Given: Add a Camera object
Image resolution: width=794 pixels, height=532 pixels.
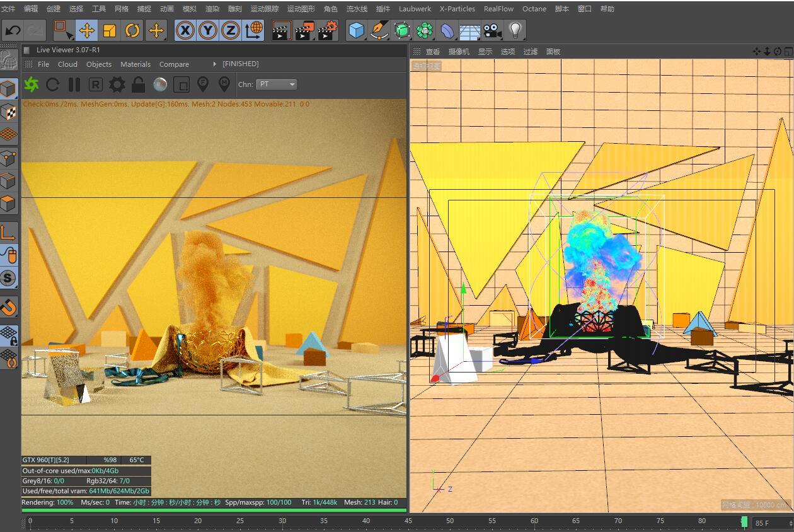Looking at the screenshot, I should [x=493, y=30].
